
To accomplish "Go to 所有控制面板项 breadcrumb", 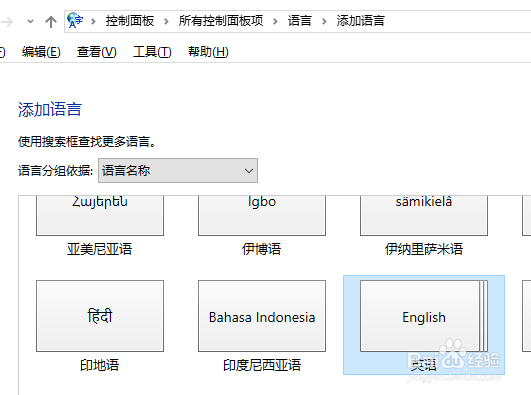I will (221, 21).
